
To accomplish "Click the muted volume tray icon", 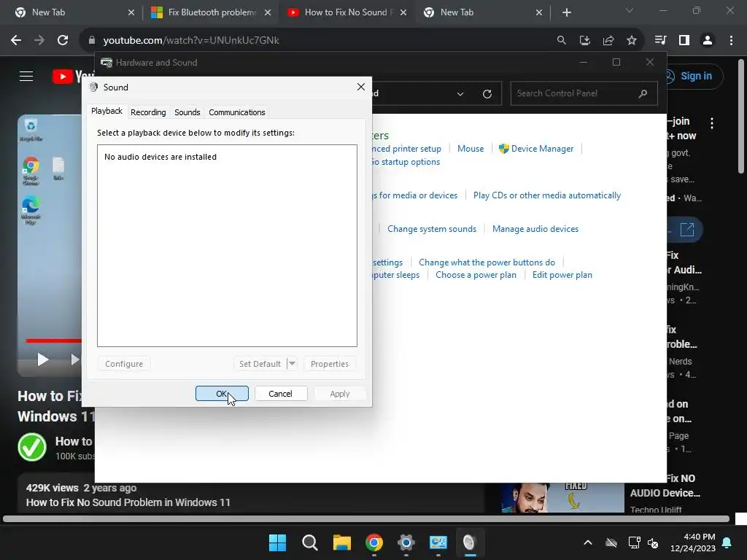I will 653,542.
